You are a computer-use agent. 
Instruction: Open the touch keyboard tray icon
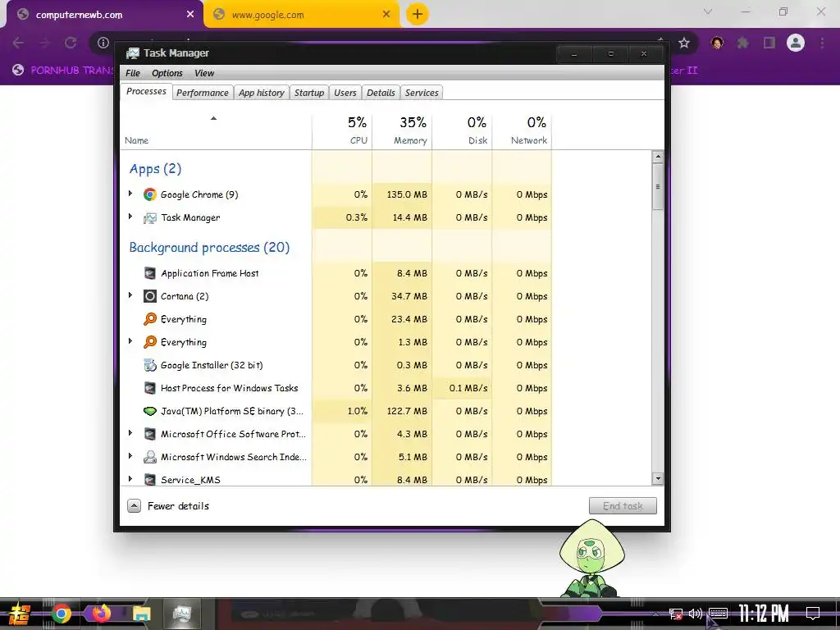pos(718,614)
